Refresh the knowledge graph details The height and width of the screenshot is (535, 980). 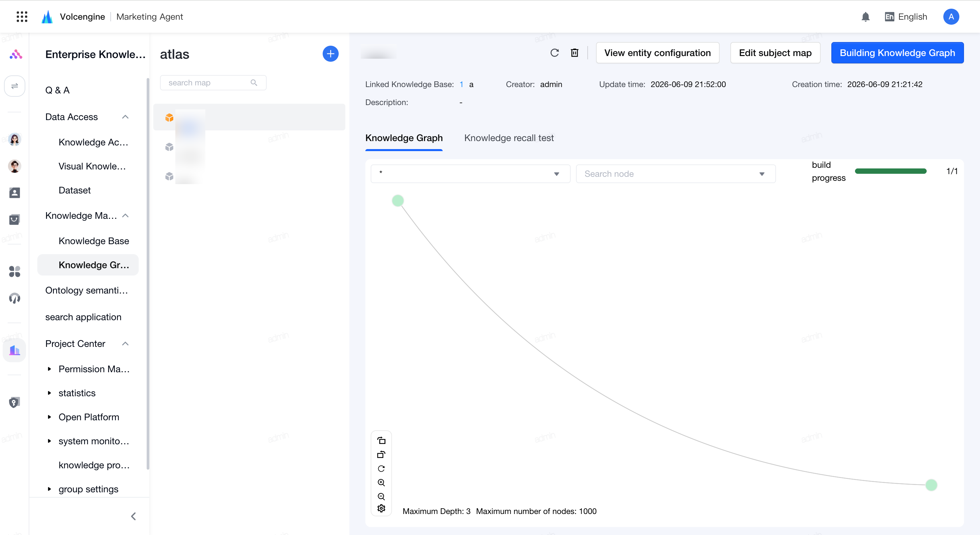(x=555, y=53)
